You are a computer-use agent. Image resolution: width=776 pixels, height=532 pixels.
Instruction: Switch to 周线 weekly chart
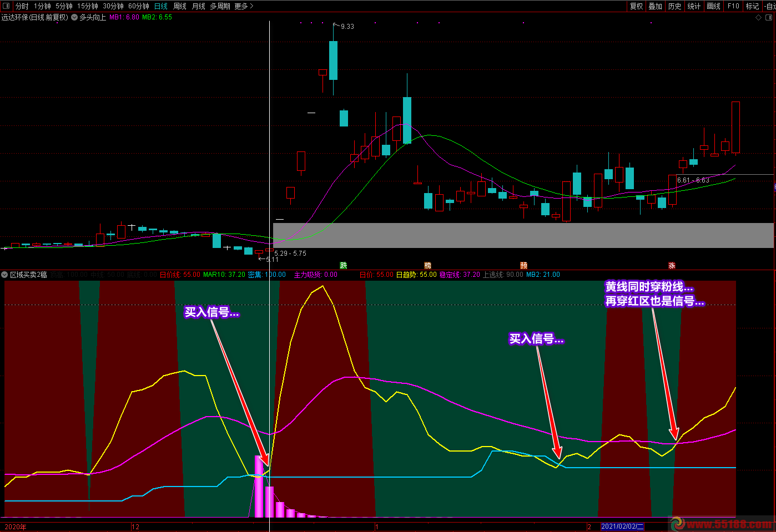coord(180,6)
